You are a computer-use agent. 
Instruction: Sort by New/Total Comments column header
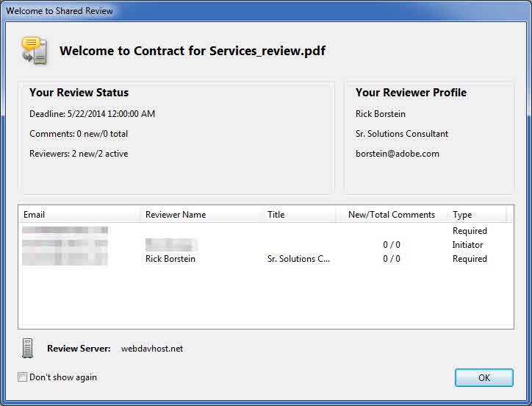click(x=391, y=215)
